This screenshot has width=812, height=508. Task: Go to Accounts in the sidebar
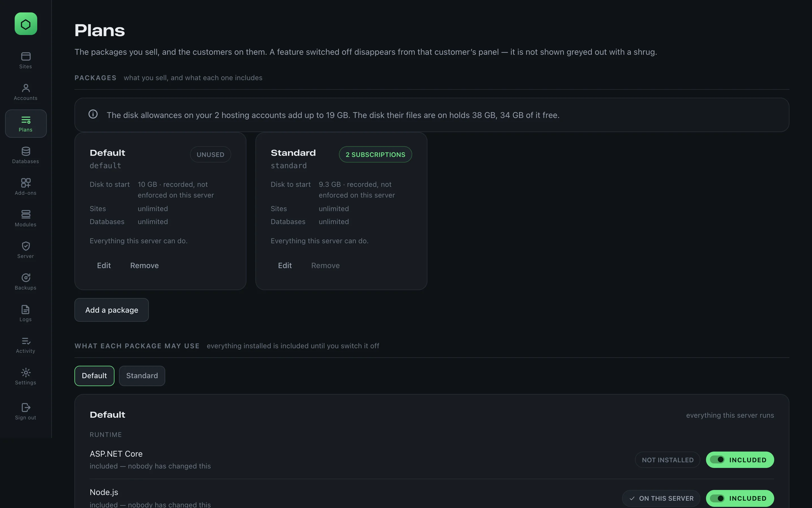(26, 92)
